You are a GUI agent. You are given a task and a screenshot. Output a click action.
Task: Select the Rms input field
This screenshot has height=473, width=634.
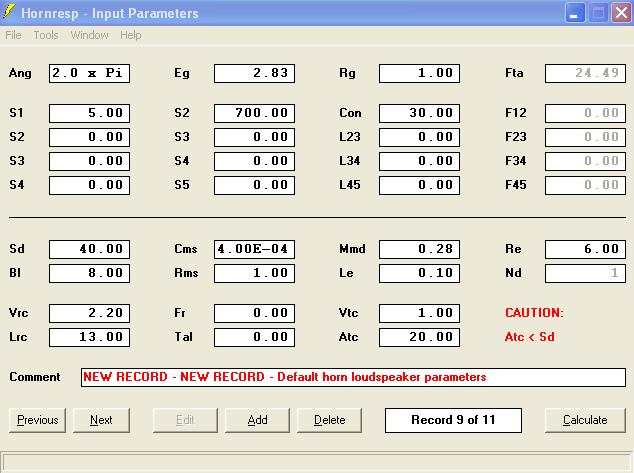pos(254,273)
